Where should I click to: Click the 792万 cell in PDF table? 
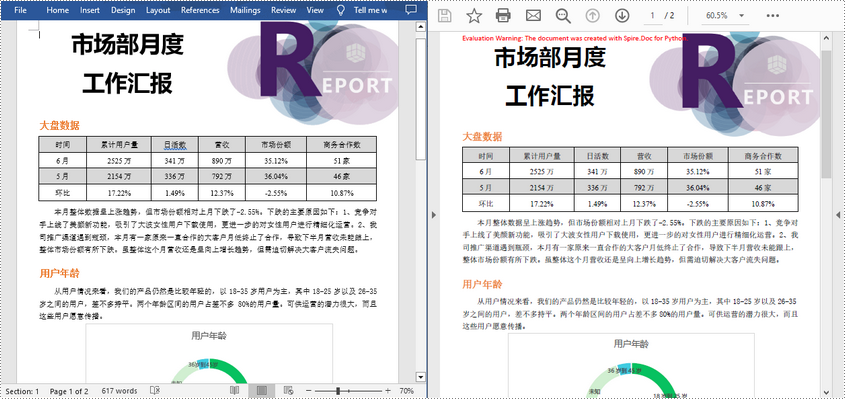point(643,188)
